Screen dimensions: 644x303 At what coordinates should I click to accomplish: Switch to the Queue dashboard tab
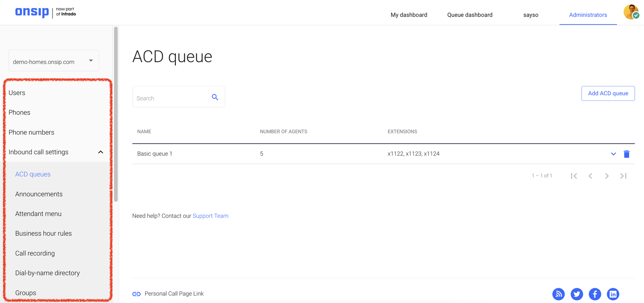[x=470, y=15]
